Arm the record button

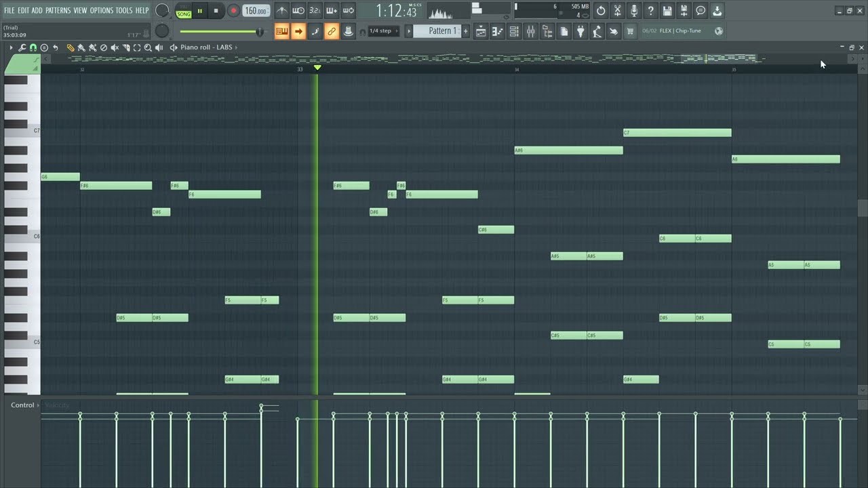point(233,11)
